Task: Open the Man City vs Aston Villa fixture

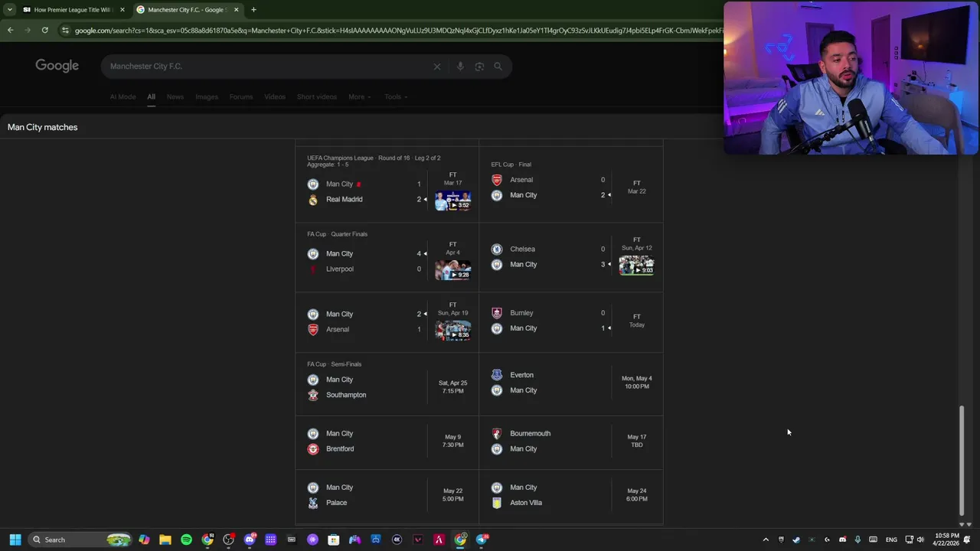Action: 571,495
